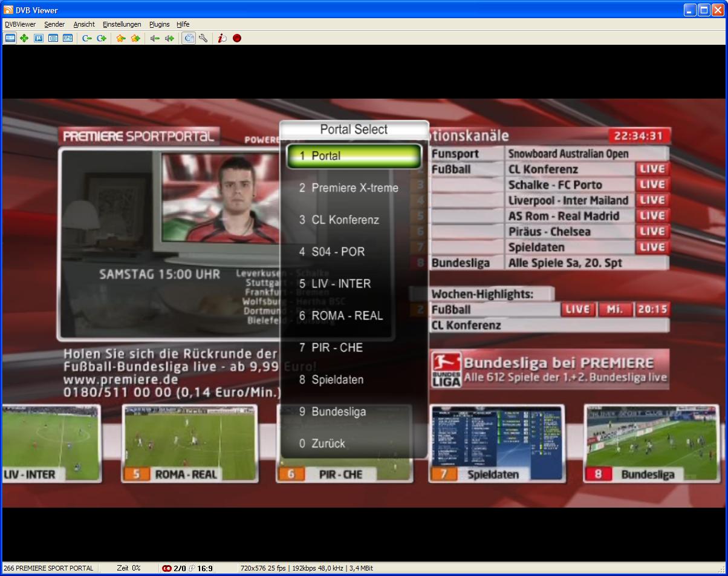Decrease volume with speaker minus icon
The width and height of the screenshot is (728, 576).
(x=155, y=38)
